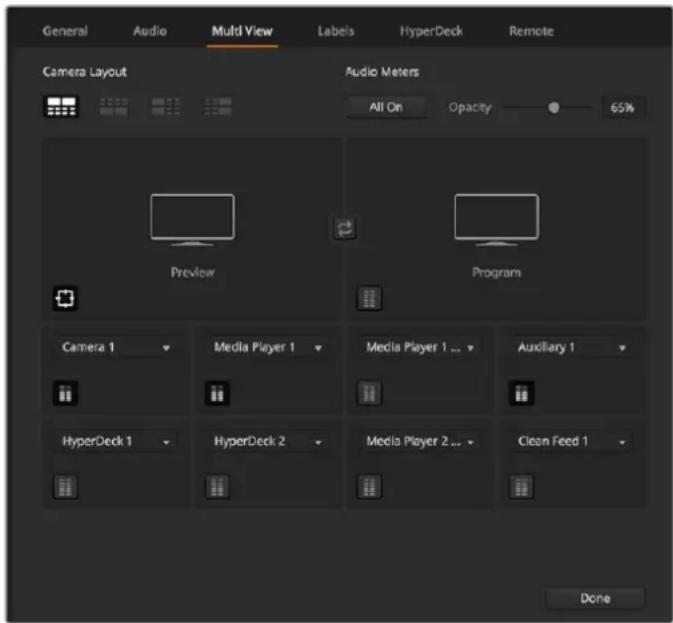
Task: Toggle audio meter for HyperDeck 1
Action: (x=65, y=487)
